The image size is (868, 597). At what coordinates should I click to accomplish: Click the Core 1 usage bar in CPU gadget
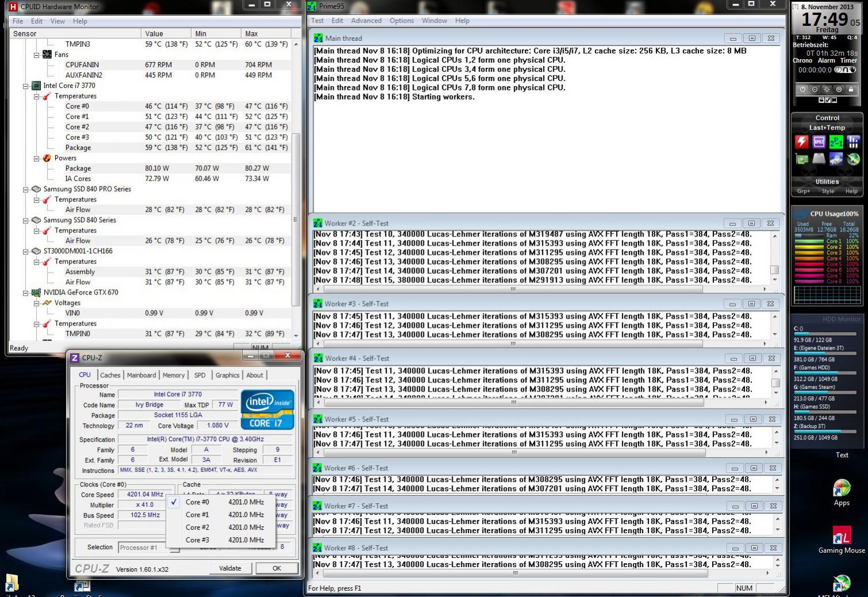(809, 241)
